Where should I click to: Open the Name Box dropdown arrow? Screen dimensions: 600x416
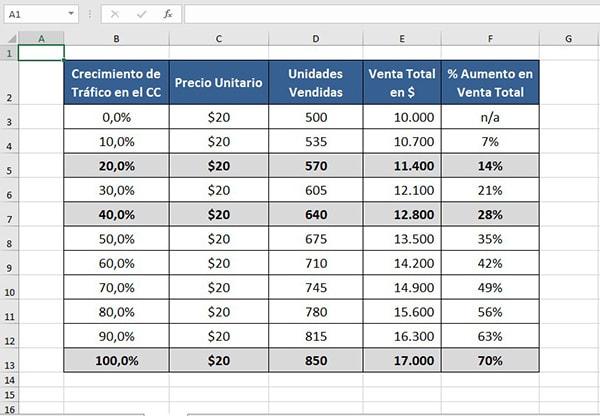[71, 15]
